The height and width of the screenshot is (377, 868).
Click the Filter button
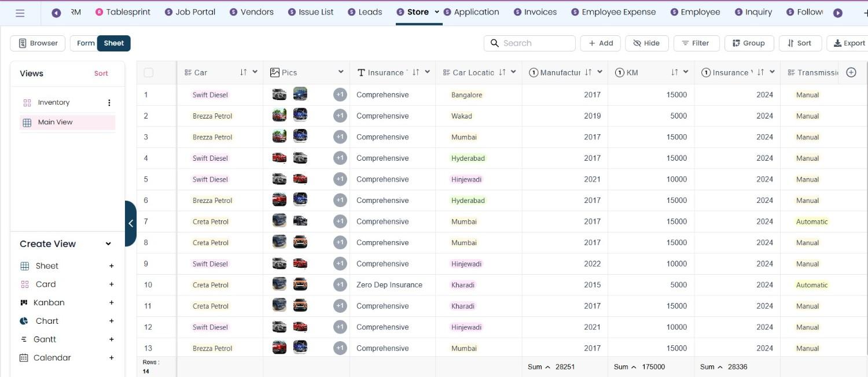point(696,43)
